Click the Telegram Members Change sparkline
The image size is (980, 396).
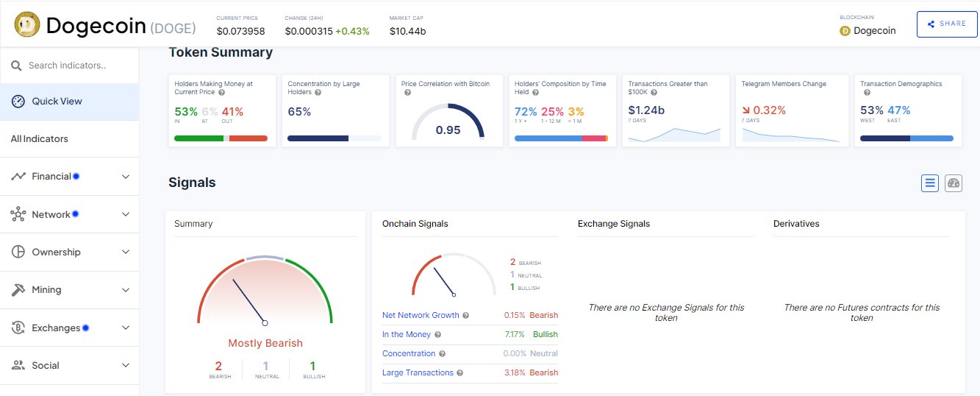[790, 135]
